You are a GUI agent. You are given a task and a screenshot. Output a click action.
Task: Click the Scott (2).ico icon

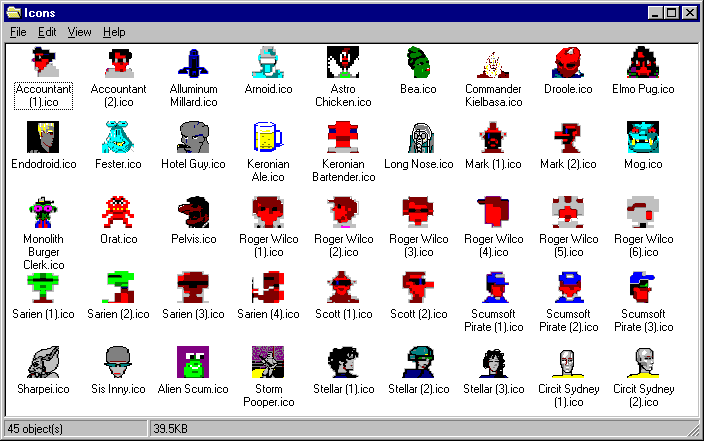coord(418,287)
